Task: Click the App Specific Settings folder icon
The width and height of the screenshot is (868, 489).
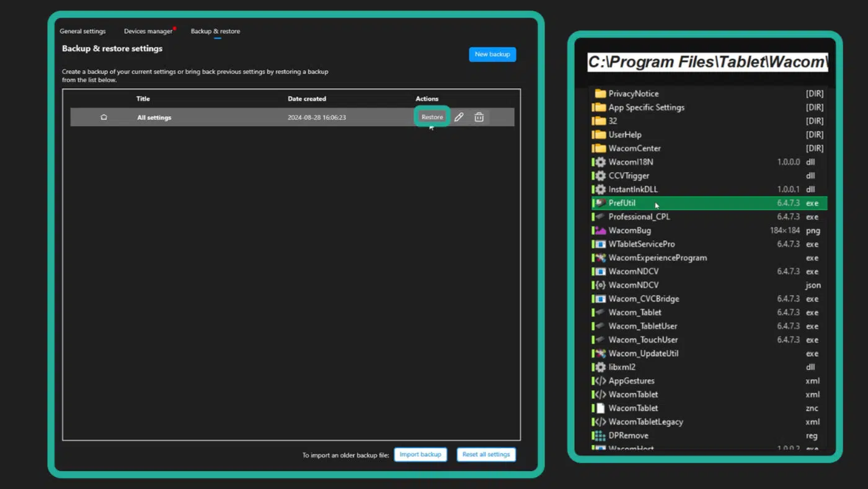Action: (600, 107)
